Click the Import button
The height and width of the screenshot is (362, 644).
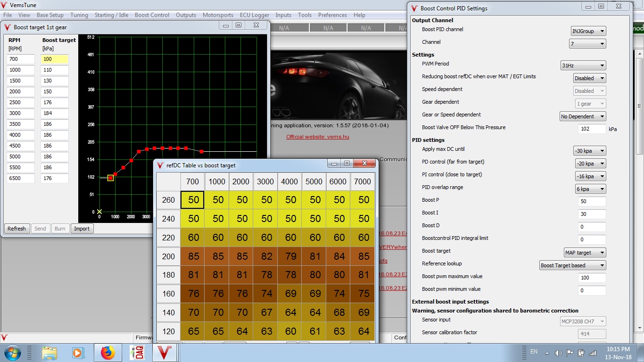[x=82, y=229]
